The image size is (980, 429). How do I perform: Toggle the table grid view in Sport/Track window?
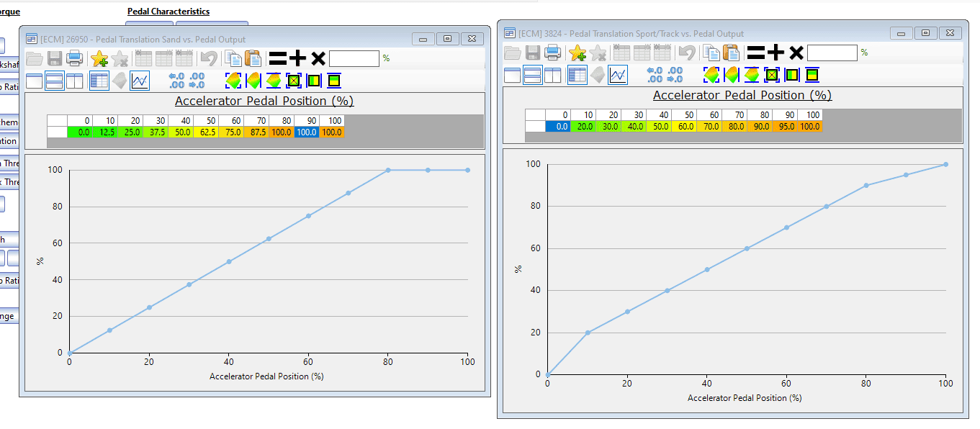coord(577,75)
